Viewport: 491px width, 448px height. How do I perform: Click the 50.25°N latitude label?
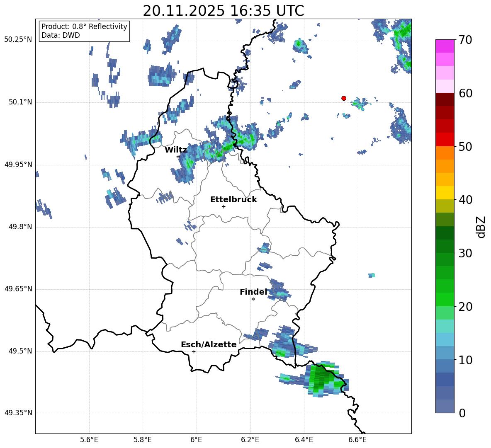coord(18,40)
